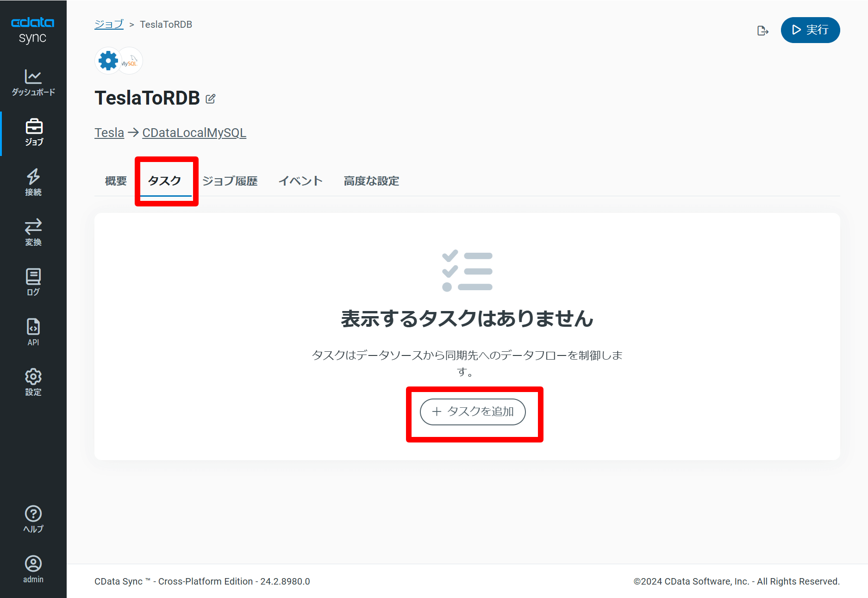
Task: Run the job with 実行 button
Action: (x=810, y=30)
